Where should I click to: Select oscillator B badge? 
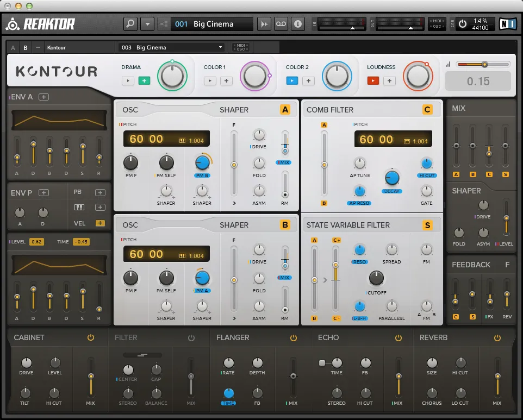285,224
